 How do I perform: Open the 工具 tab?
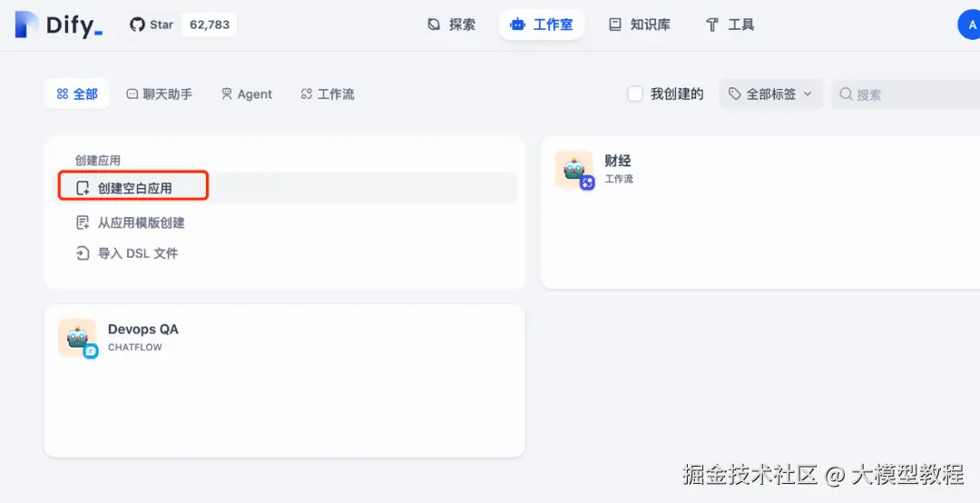click(730, 25)
